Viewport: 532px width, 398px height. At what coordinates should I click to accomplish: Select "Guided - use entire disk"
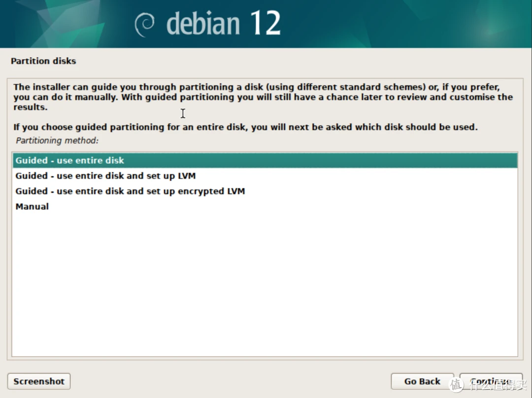69,160
